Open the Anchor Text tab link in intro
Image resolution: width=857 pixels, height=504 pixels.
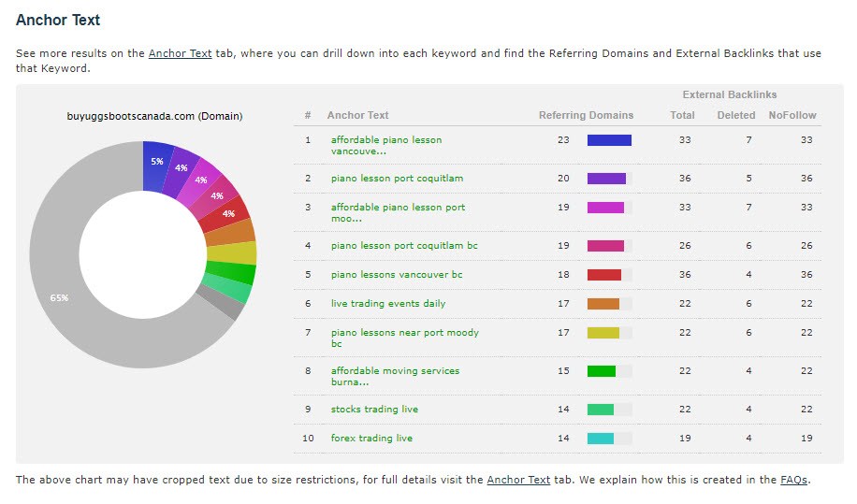(x=180, y=53)
